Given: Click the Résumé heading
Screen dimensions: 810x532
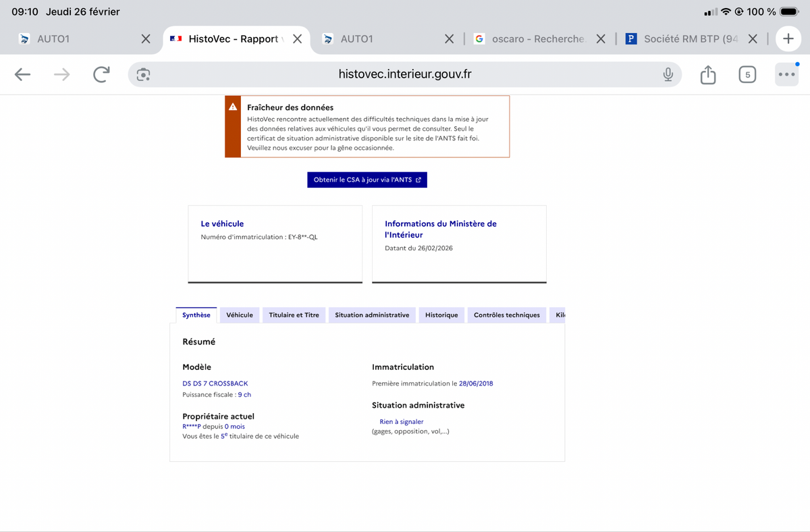Looking at the screenshot, I should click(x=199, y=342).
